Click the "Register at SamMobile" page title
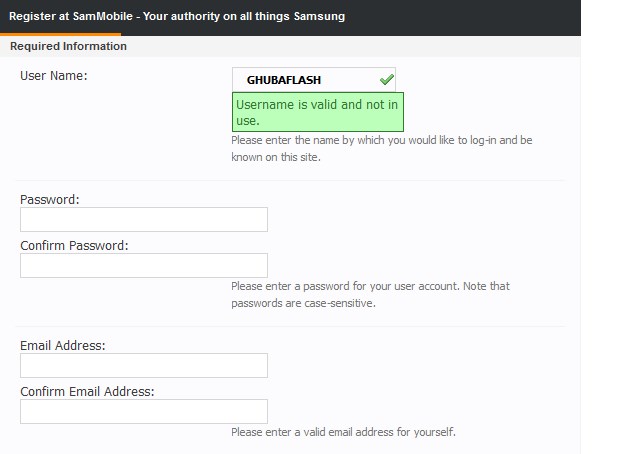The height and width of the screenshot is (454, 619). tap(179, 17)
